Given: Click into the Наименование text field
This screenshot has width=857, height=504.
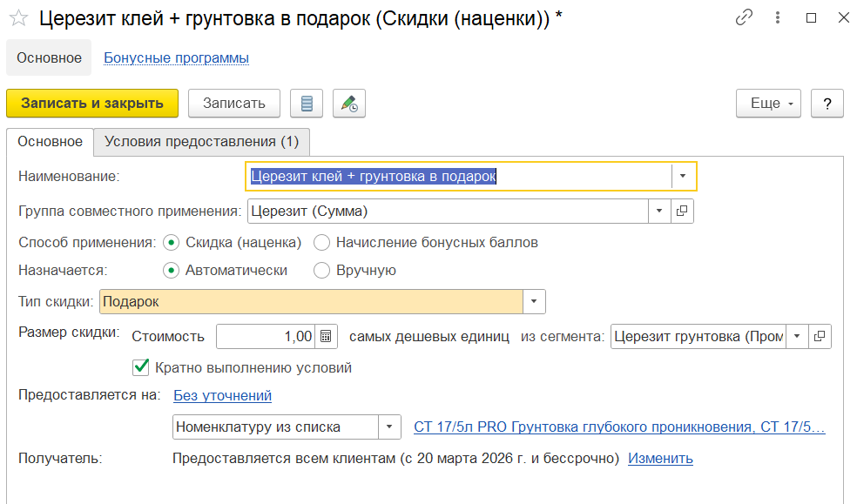Looking at the screenshot, I should click(x=458, y=176).
